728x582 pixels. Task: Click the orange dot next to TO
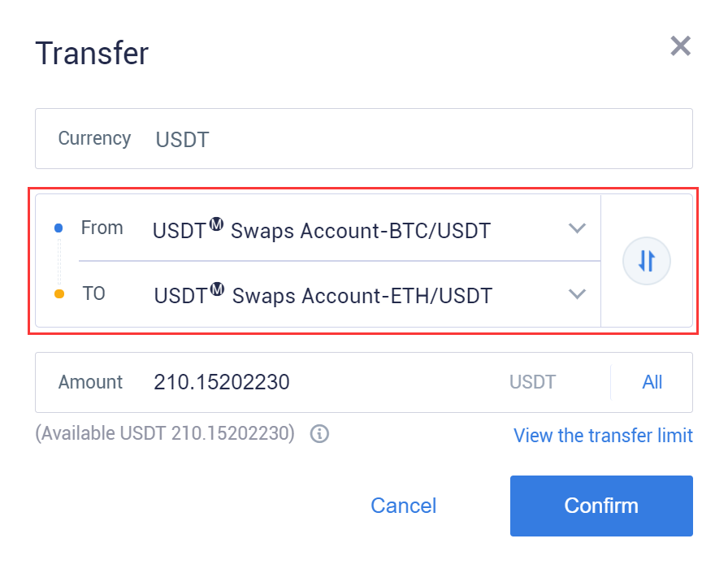click(x=59, y=294)
